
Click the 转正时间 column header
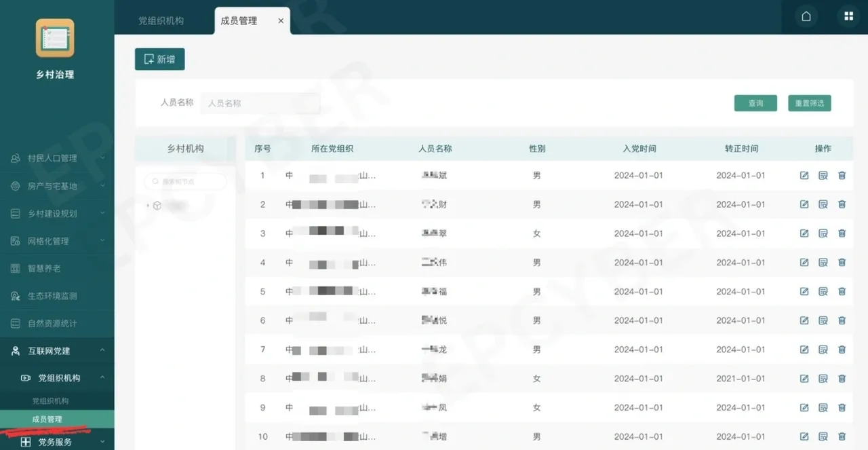[741, 149]
